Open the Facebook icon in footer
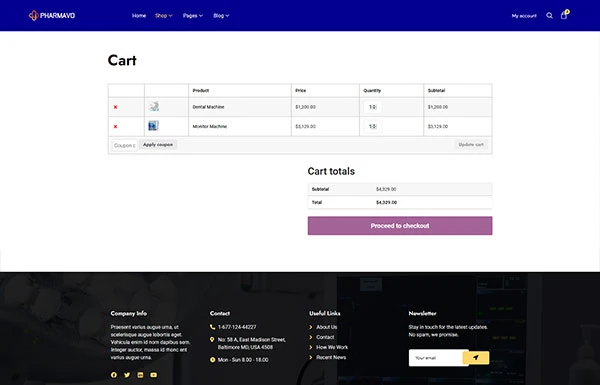600x385 pixels. pyautogui.click(x=114, y=375)
